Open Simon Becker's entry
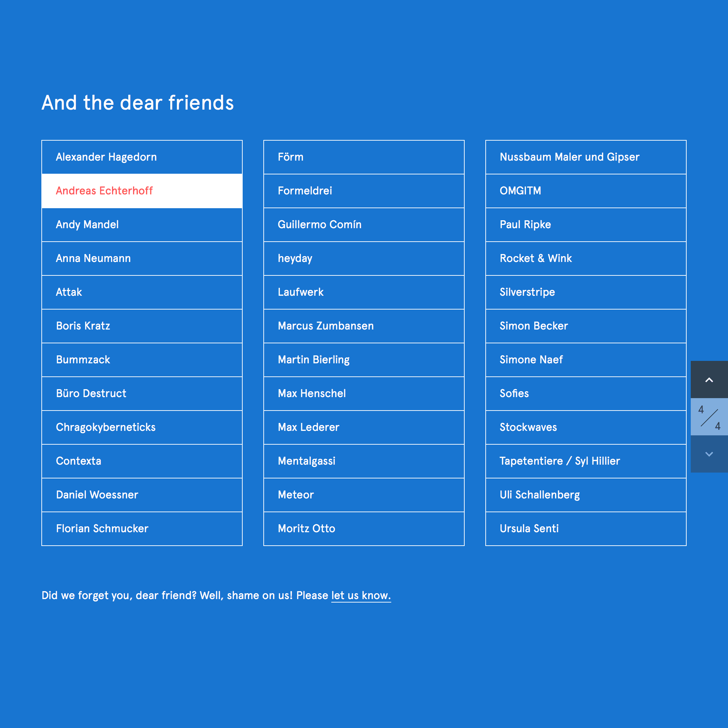The image size is (728, 728). click(x=586, y=326)
